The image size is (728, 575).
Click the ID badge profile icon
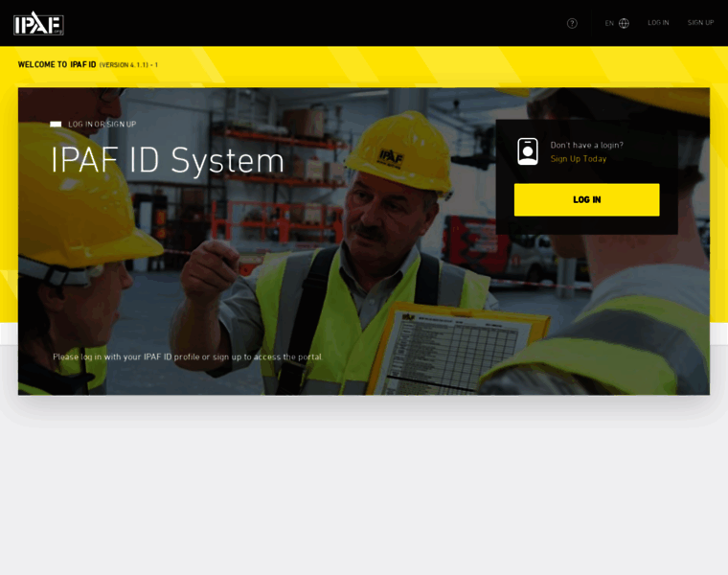click(528, 151)
